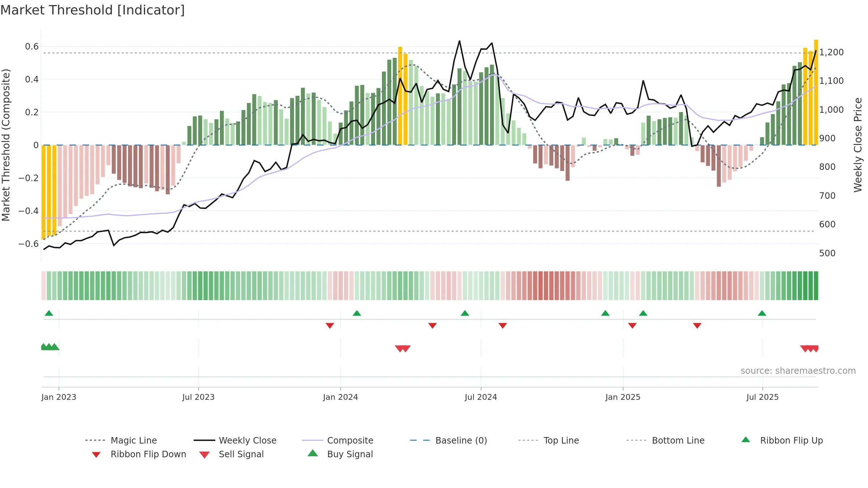Toggle the Composite legend entry

(x=337, y=440)
